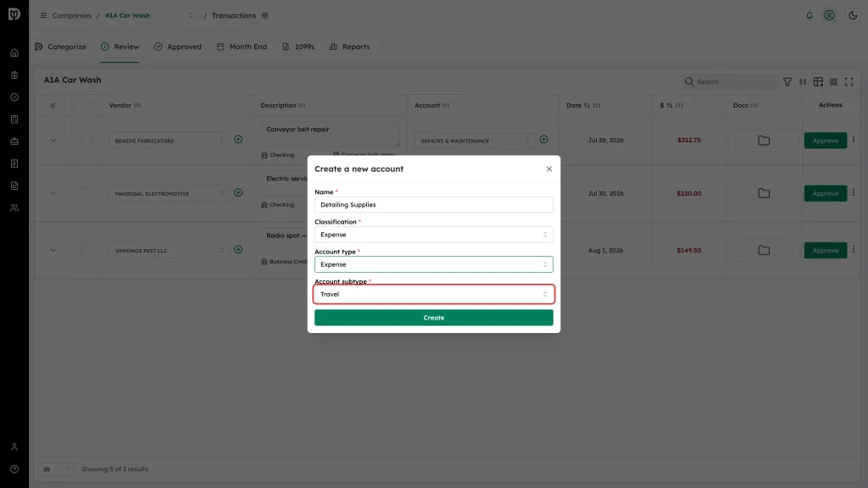Change the rows per page selector

pos(56,469)
